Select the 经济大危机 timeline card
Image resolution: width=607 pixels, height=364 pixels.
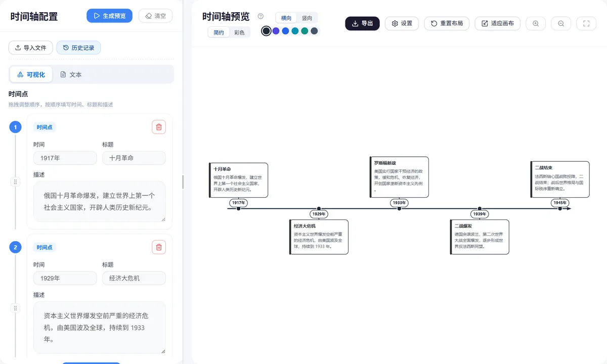pyautogui.click(x=319, y=237)
